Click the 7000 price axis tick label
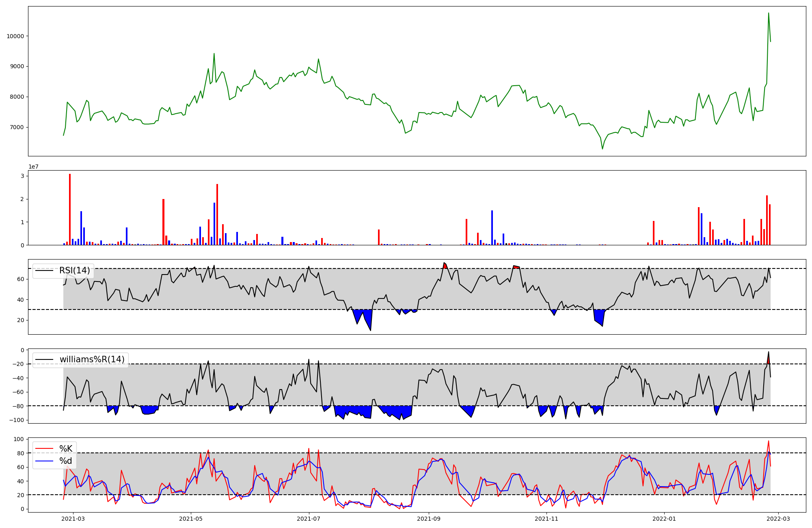 (17, 128)
